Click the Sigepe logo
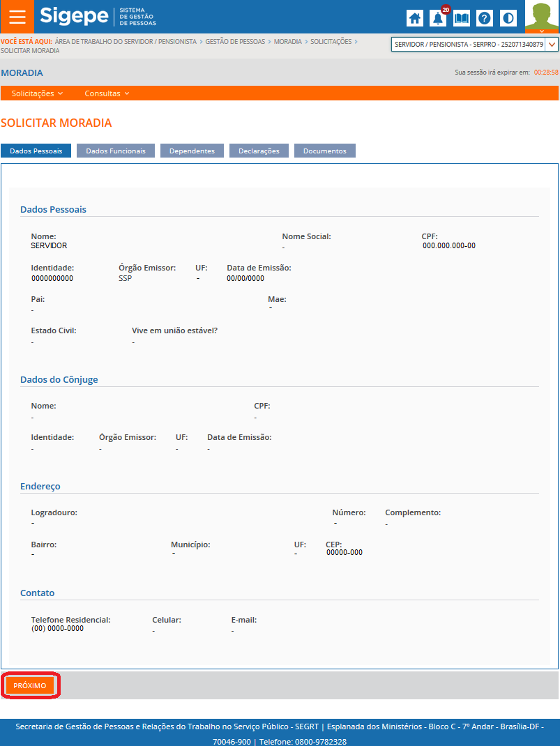This screenshot has height=746, width=560. (x=74, y=17)
